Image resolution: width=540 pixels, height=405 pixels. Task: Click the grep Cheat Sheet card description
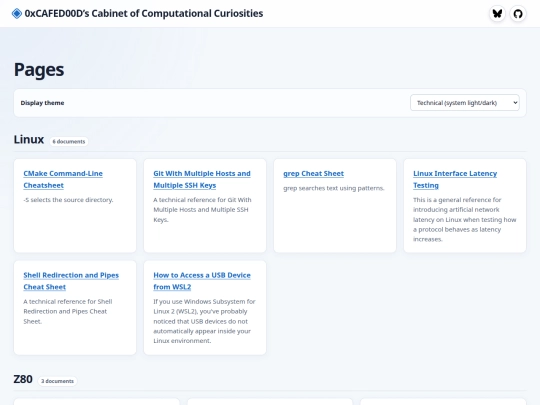click(x=333, y=188)
